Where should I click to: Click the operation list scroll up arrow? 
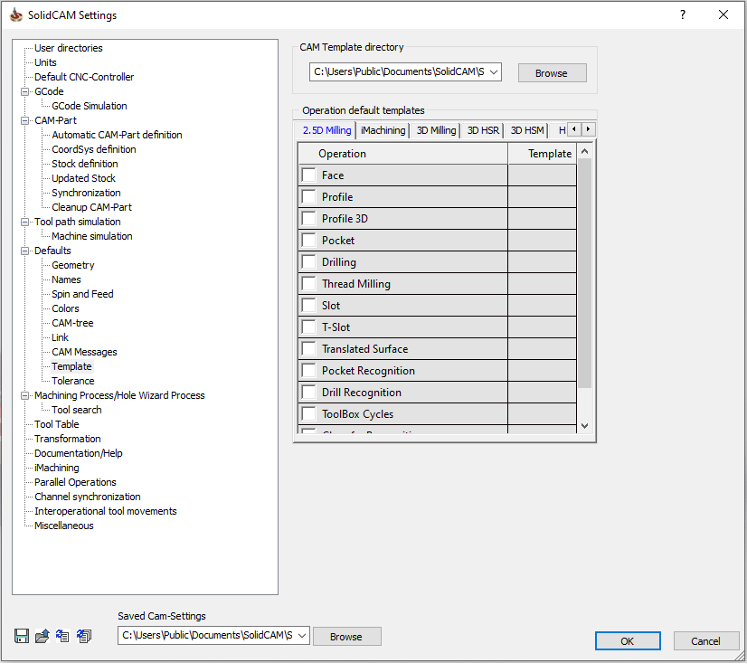pos(585,151)
